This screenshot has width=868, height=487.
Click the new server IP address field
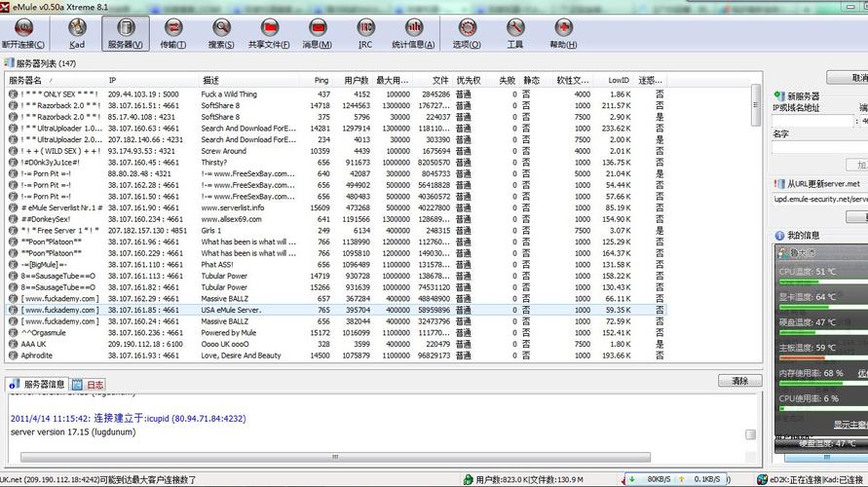[812, 121]
